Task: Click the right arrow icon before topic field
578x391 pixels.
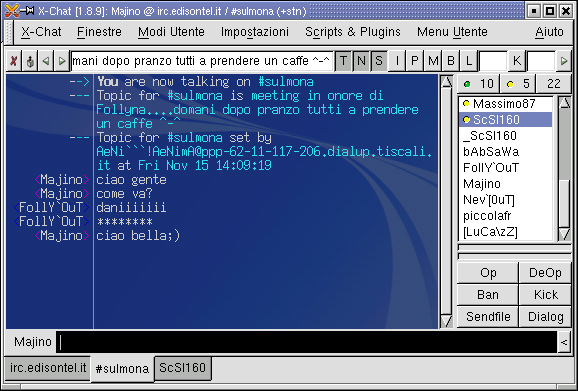Action: tap(62, 61)
